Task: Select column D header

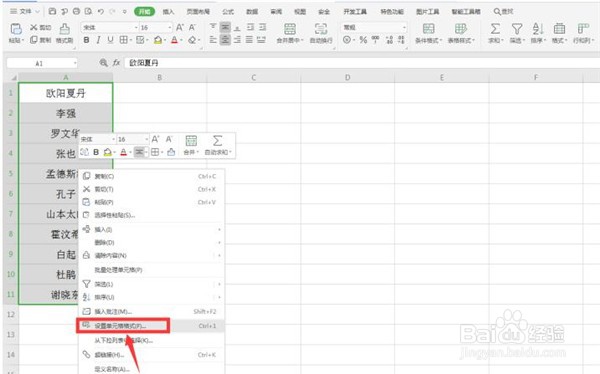Action: point(347,78)
